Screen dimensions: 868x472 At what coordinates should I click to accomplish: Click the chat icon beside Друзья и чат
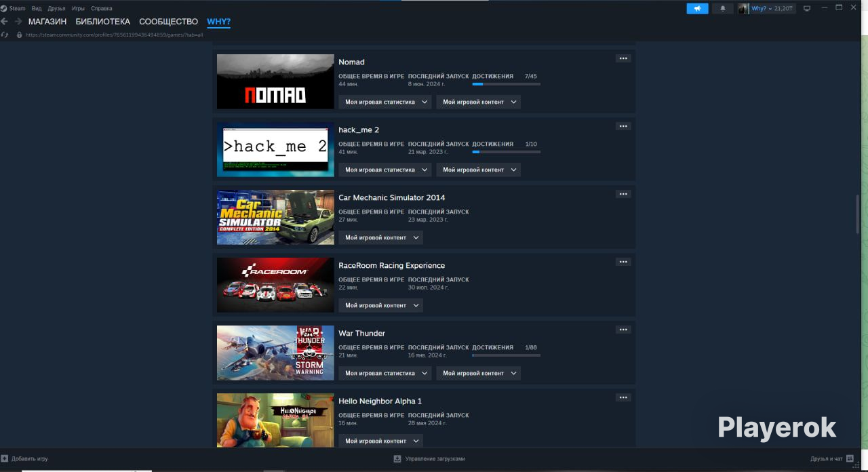tap(850, 458)
